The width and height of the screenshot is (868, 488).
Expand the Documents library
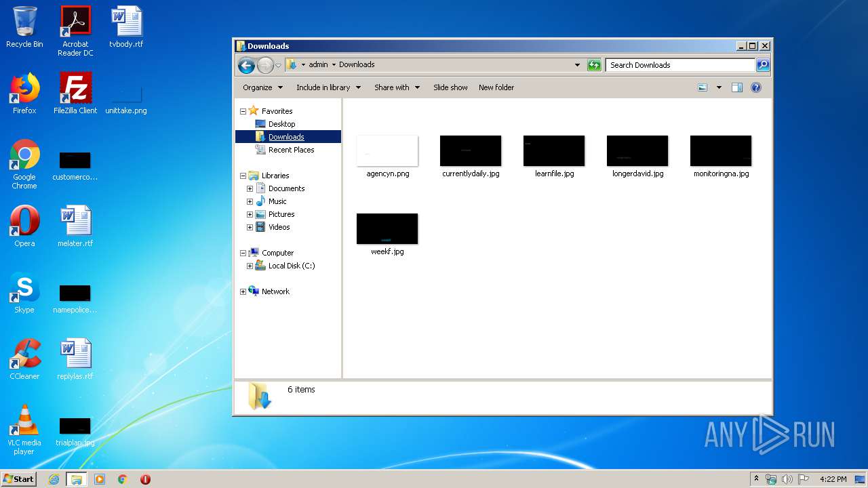250,188
